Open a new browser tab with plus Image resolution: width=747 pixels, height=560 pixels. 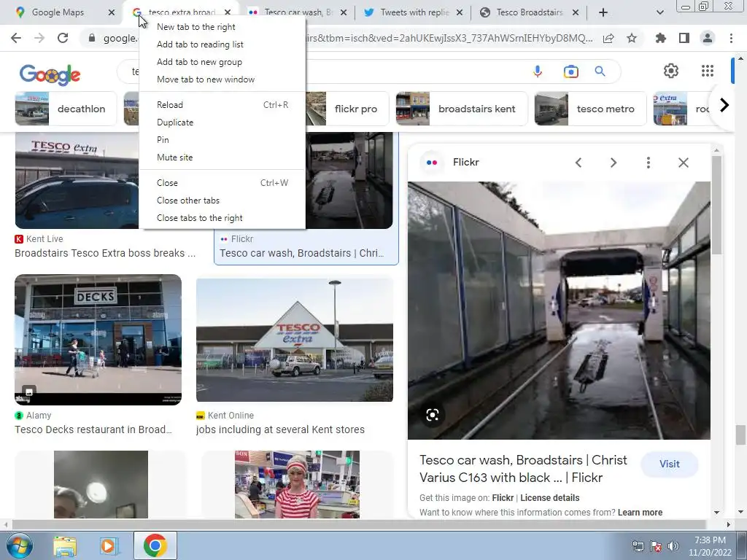(x=603, y=12)
